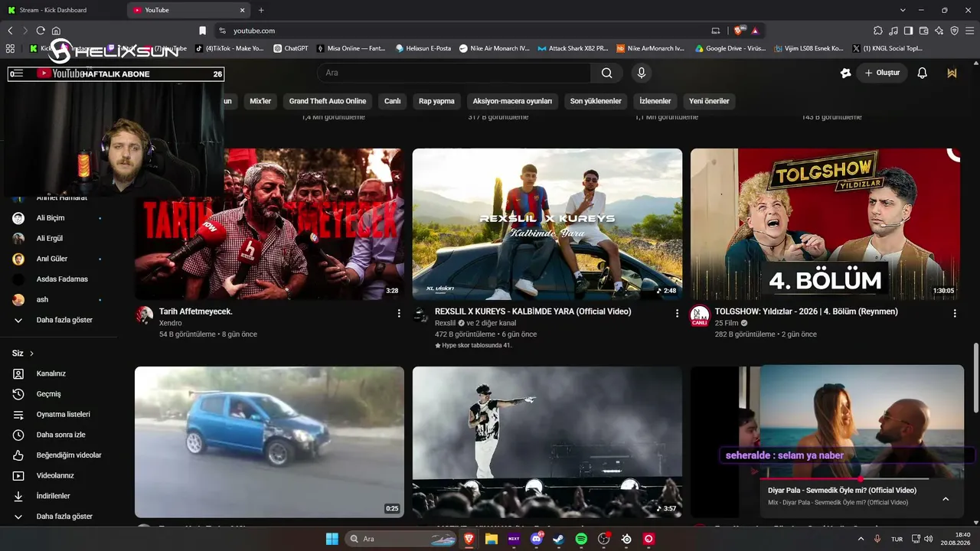The width and height of the screenshot is (980, 551).
Task: Play the blue car video thumbnail
Action: [269, 442]
